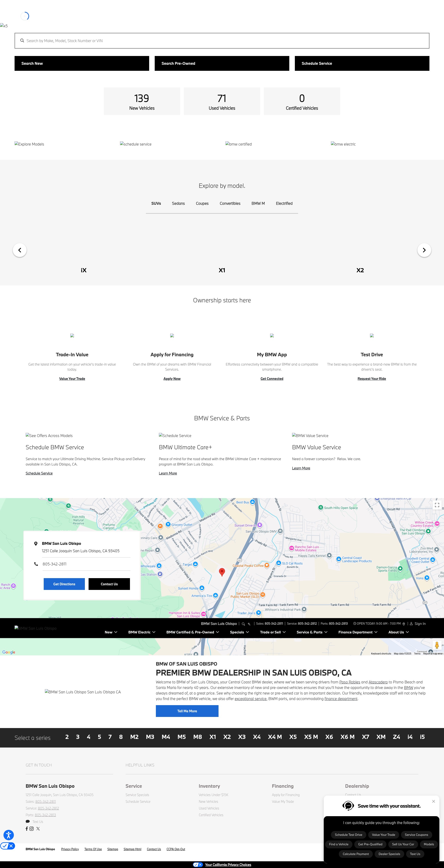Open the accessibility widget icon
444x868 pixels.
click(8, 835)
